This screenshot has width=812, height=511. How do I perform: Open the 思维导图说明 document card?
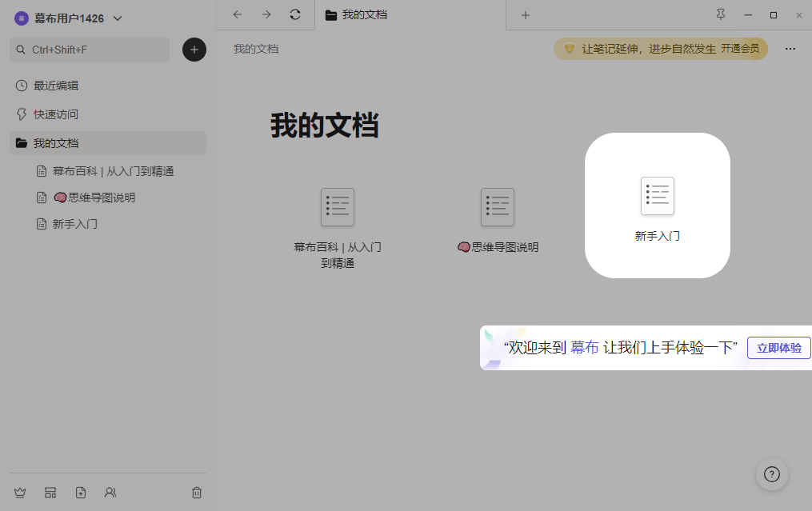click(x=498, y=221)
